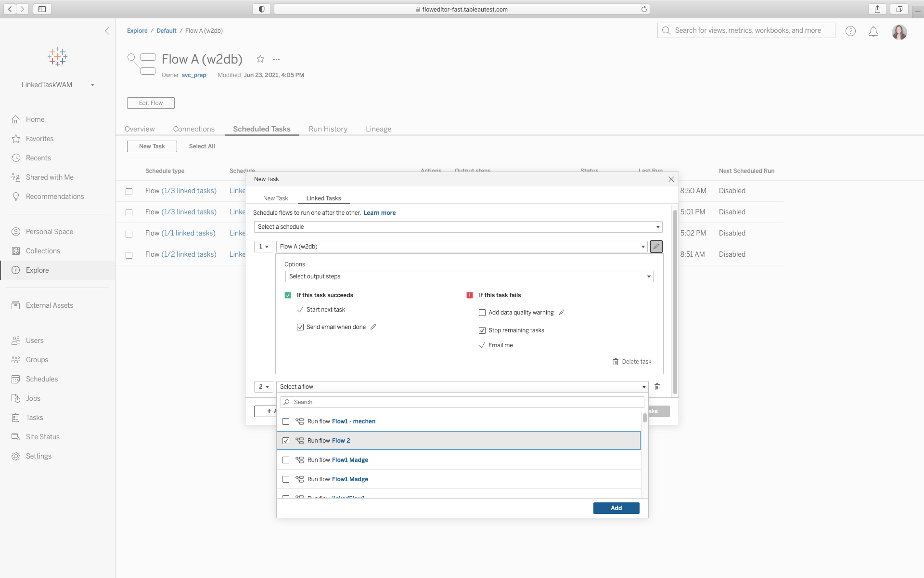924x578 pixels.
Task: Favorite Flow A with the star icon
Action: tap(260, 59)
